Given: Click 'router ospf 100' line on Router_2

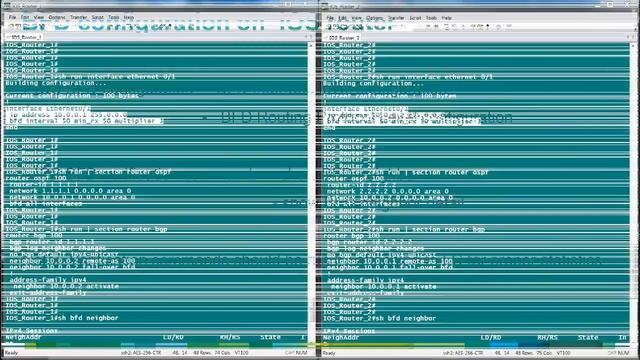Looking at the screenshot, I should (353, 178).
